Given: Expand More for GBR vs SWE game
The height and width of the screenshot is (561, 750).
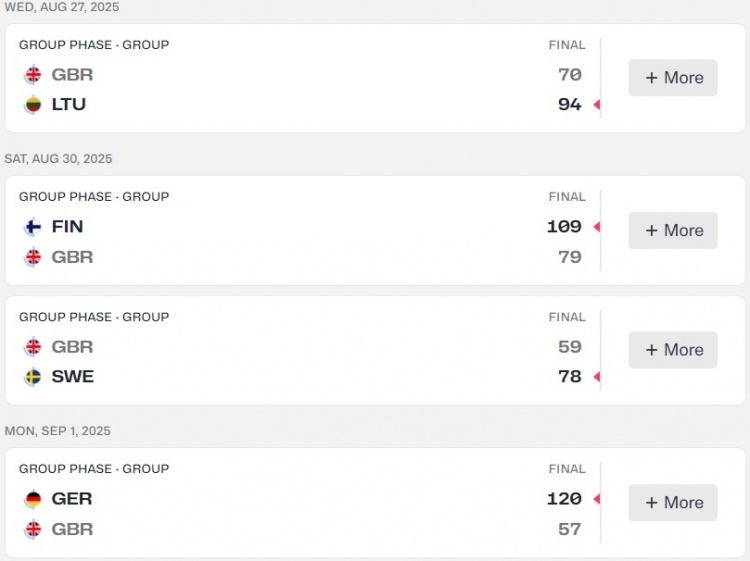Looking at the screenshot, I should (673, 350).
